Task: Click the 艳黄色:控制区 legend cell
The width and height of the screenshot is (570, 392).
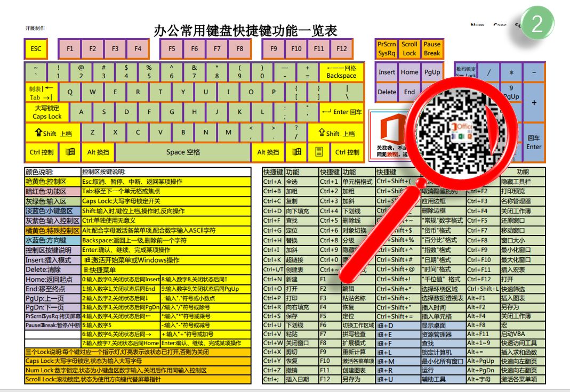Action: 52,182
